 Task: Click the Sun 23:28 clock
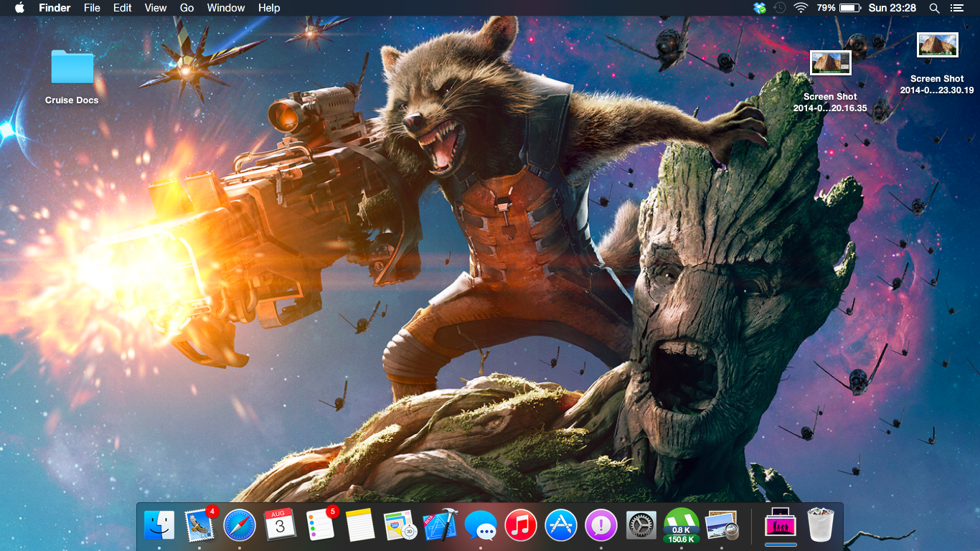(892, 8)
